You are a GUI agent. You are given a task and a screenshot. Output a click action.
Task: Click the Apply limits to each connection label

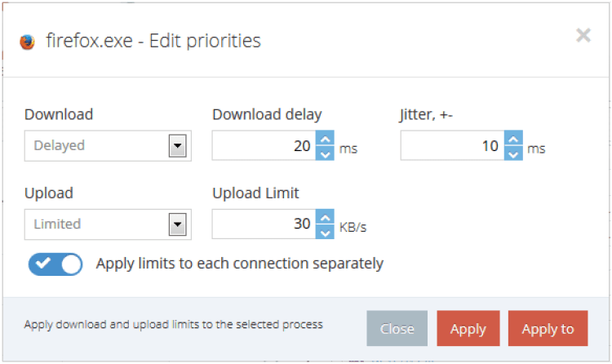pyautogui.click(x=240, y=264)
